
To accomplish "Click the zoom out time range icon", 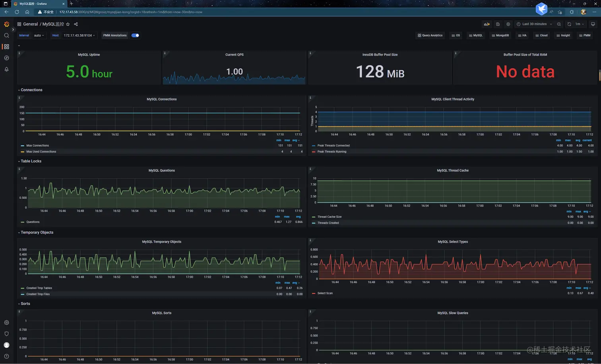I will [x=559, y=24].
